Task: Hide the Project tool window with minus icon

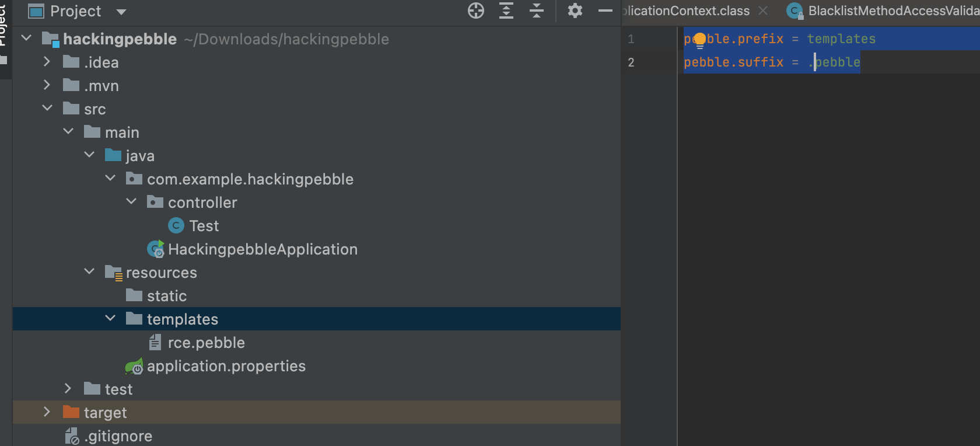Action: [605, 11]
